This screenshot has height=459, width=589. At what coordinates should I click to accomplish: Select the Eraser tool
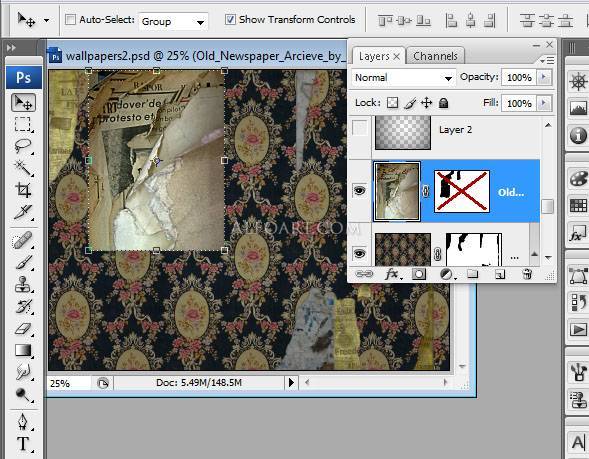click(x=23, y=329)
